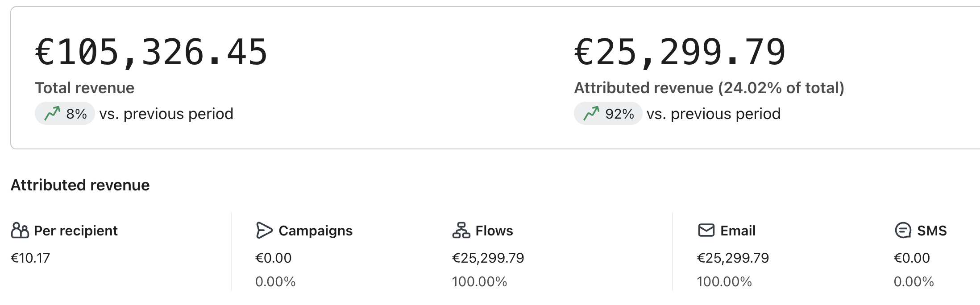The image size is (980, 305).
Task: Click the Total revenue label
Action: click(x=85, y=88)
